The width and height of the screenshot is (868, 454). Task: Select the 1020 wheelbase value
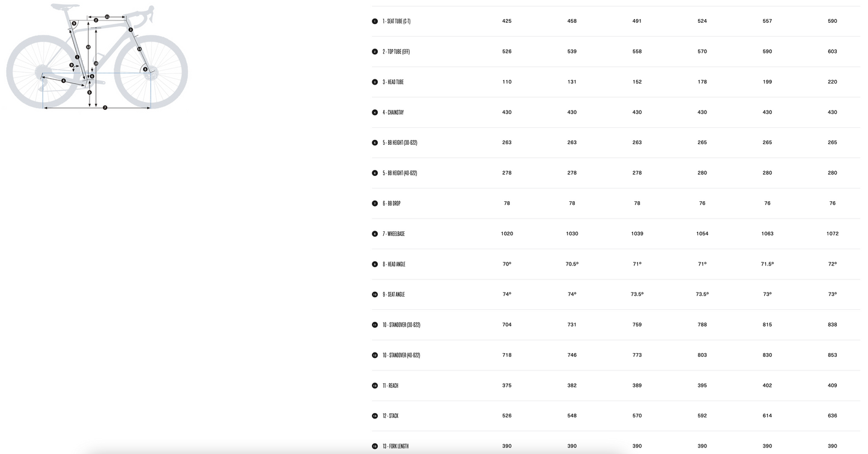click(507, 234)
